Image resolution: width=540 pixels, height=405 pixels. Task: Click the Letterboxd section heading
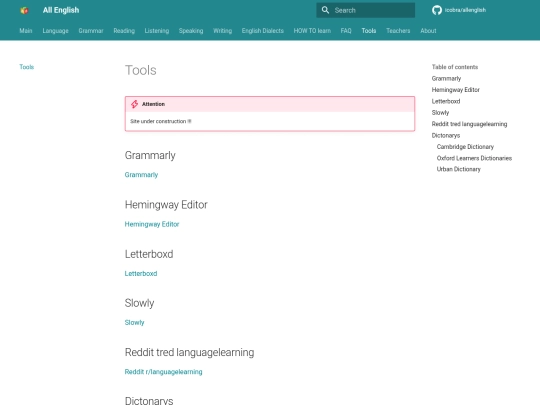(x=149, y=254)
